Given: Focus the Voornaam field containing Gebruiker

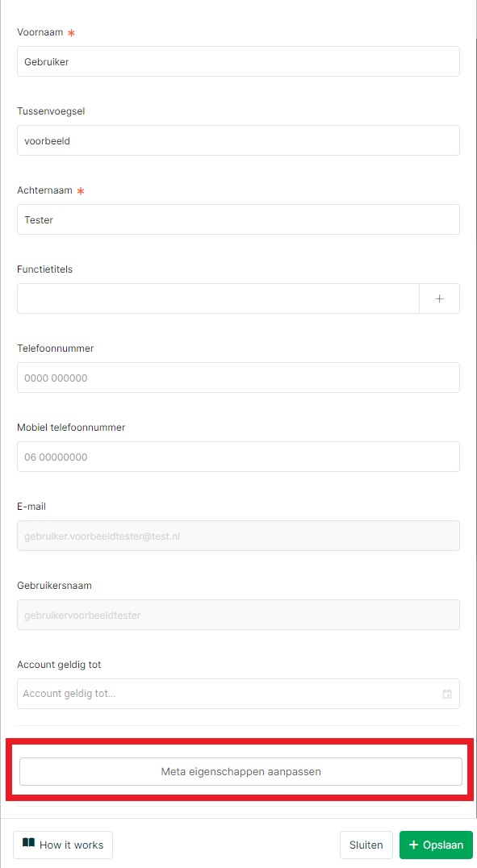Looking at the screenshot, I should [238, 61].
